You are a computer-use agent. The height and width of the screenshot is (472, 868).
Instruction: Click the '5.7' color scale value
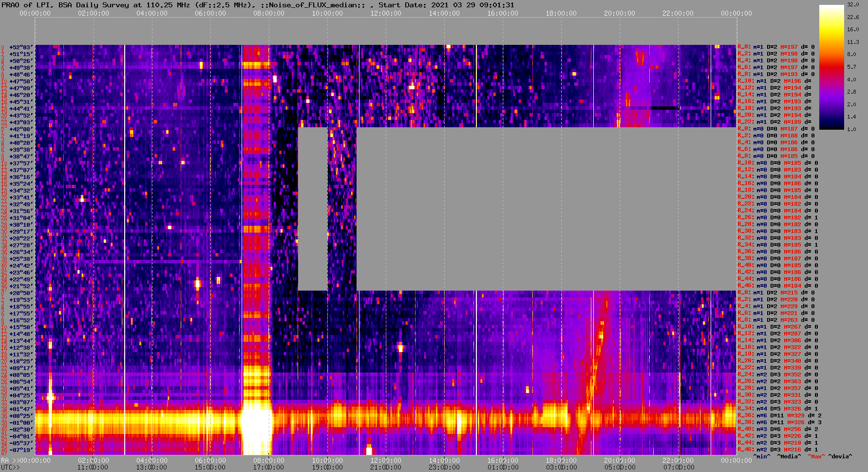coord(851,67)
